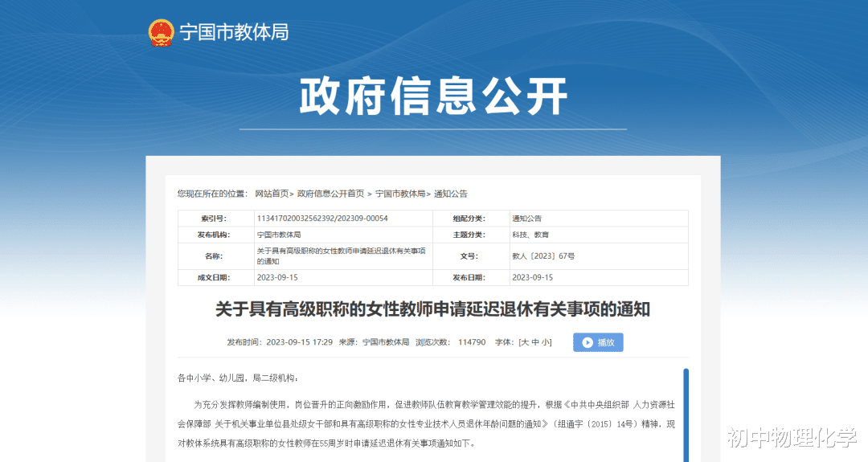This screenshot has height=462, width=868.
Task: Click the 来源 宁国市教体局 text
Action: (375, 342)
